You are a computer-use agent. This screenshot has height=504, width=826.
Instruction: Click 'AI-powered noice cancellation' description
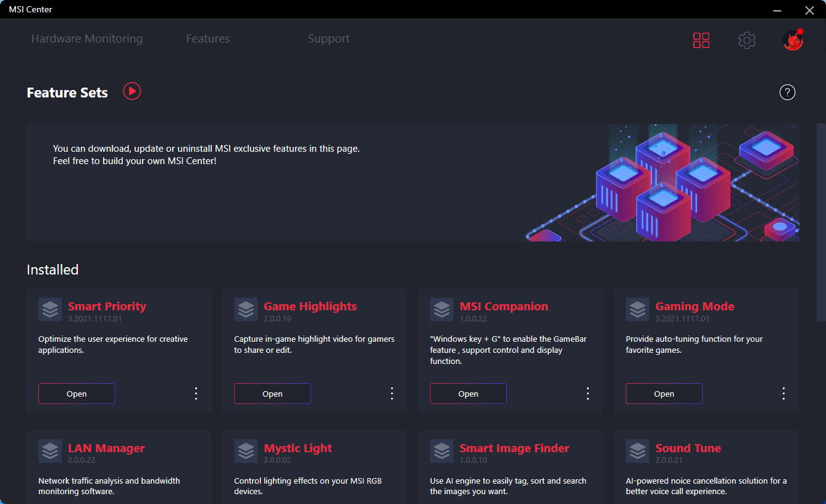pos(706,486)
